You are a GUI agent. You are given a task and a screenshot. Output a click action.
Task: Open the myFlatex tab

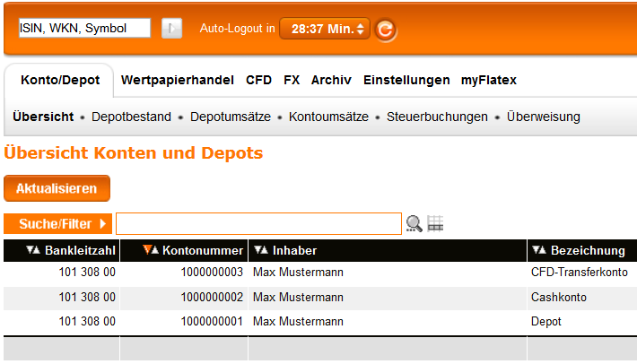click(x=488, y=80)
